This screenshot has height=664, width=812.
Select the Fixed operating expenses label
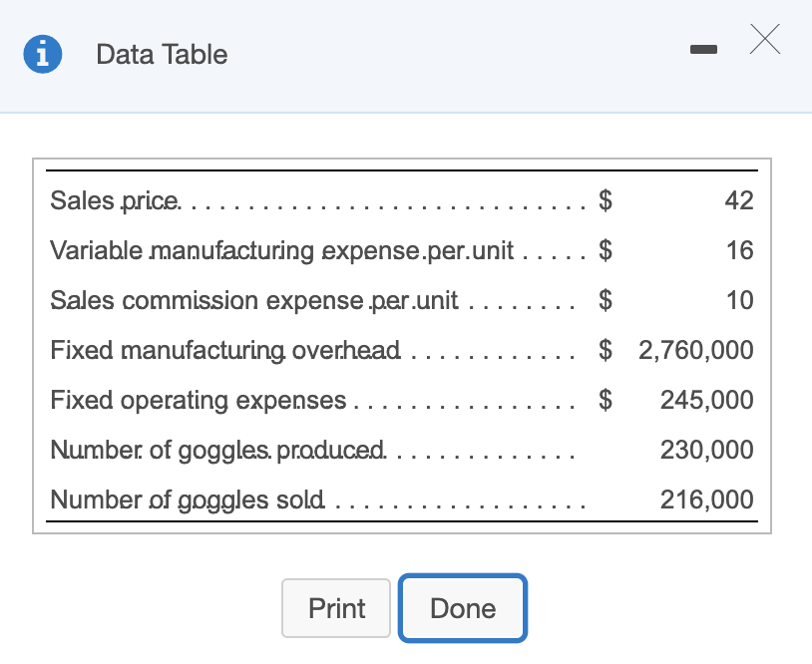click(199, 400)
